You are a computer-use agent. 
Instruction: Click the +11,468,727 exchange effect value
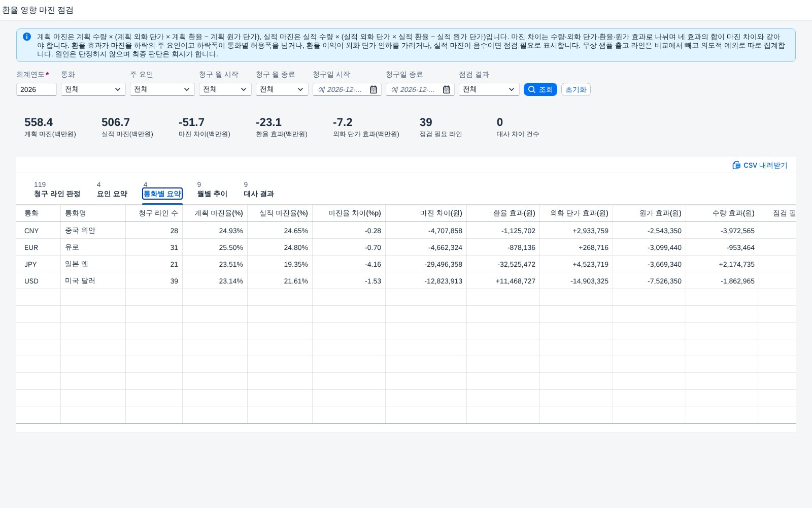[x=515, y=281]
